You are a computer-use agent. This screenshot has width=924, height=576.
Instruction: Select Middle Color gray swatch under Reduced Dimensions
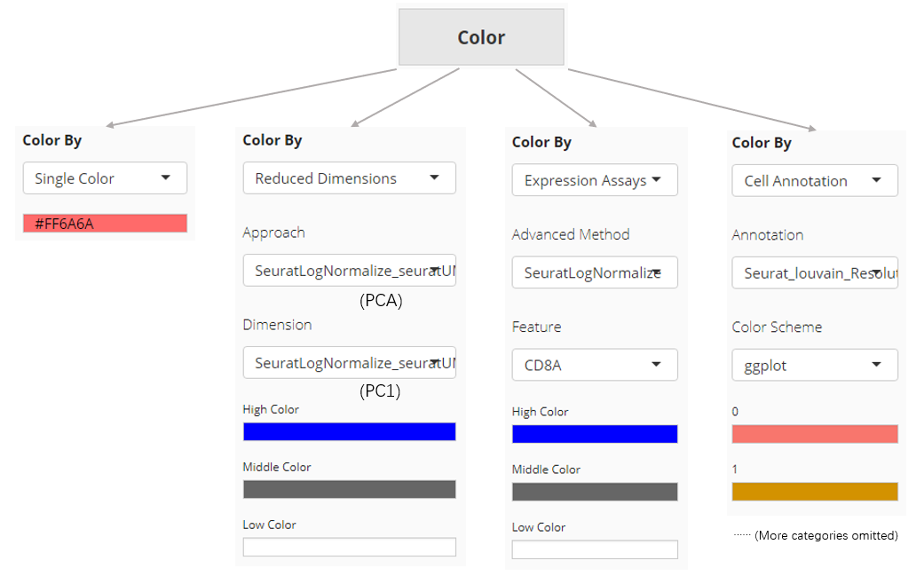(349, 489)
